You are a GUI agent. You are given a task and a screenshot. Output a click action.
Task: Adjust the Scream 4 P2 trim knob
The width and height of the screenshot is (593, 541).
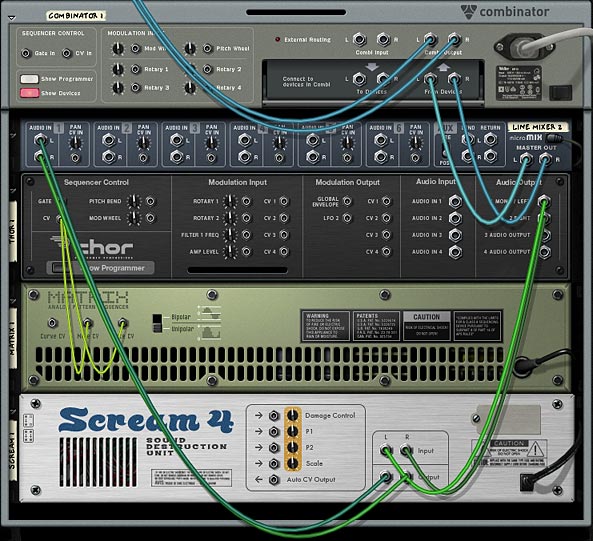pyautogui.click(x=293, y=447)
